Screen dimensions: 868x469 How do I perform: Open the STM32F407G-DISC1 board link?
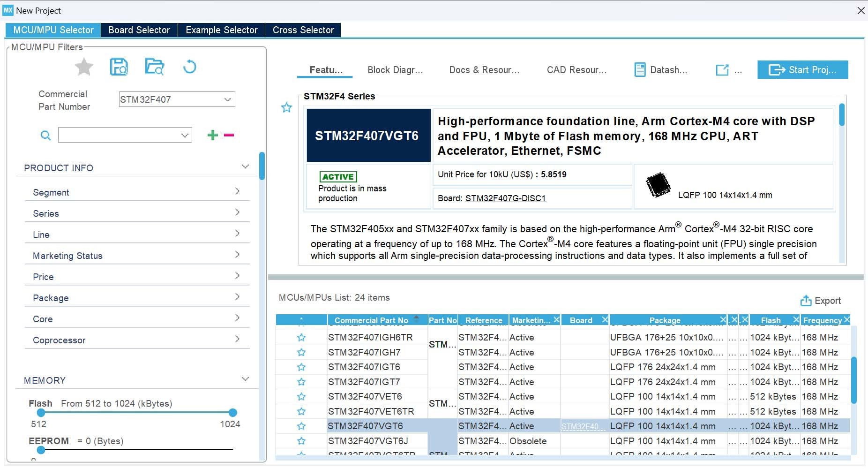tap(506, 198)
